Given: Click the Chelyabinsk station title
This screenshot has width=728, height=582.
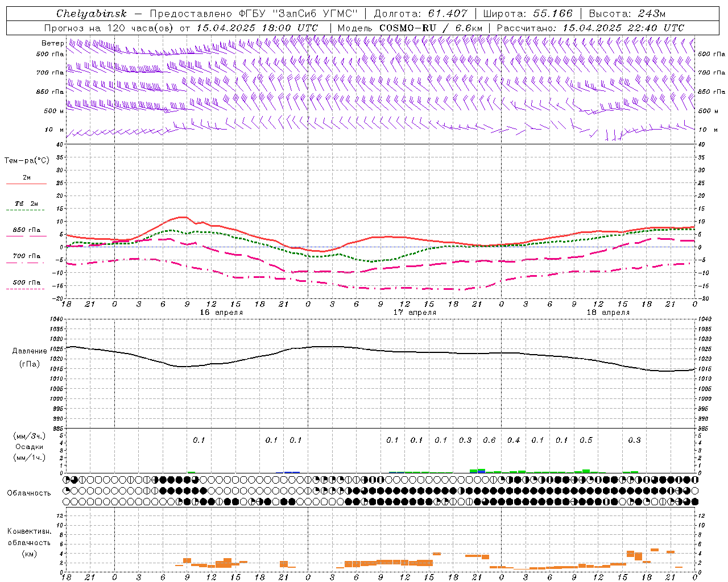Looking at the screenshot, I should click(x=91, y=14).
